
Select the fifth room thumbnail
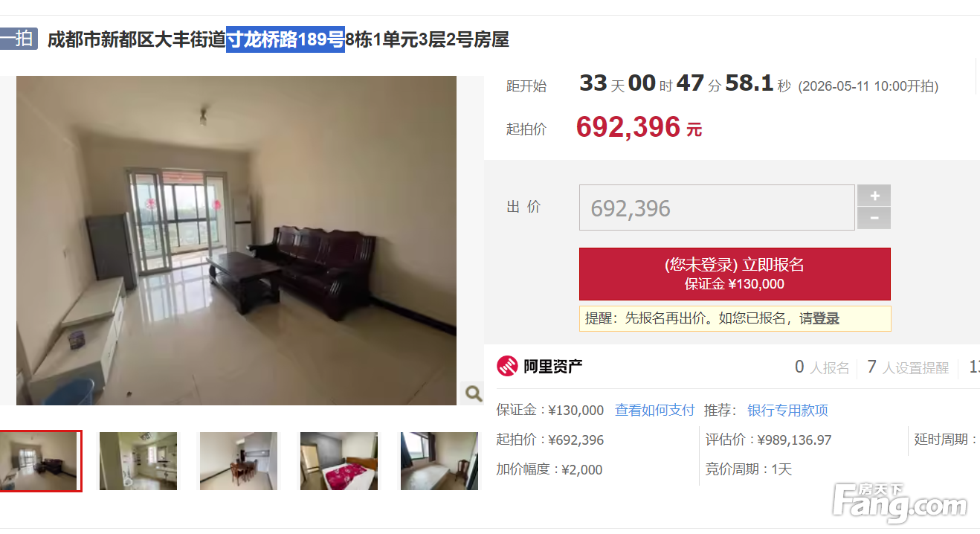tap(439, 461)
